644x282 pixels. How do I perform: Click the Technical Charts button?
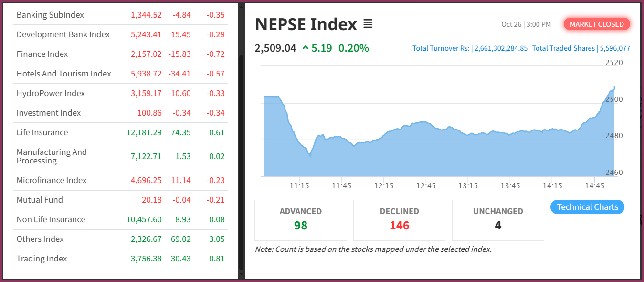tap(587, 207)
